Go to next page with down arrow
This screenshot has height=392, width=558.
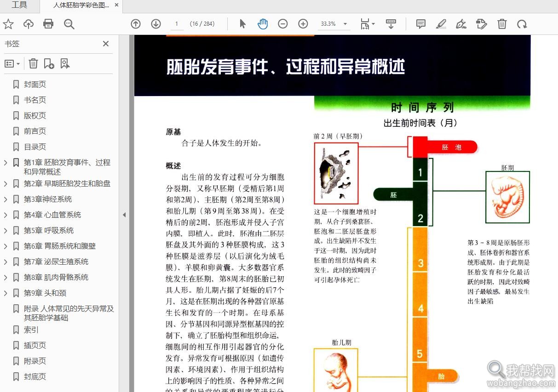pyautogui.click(x=156, y=24)
